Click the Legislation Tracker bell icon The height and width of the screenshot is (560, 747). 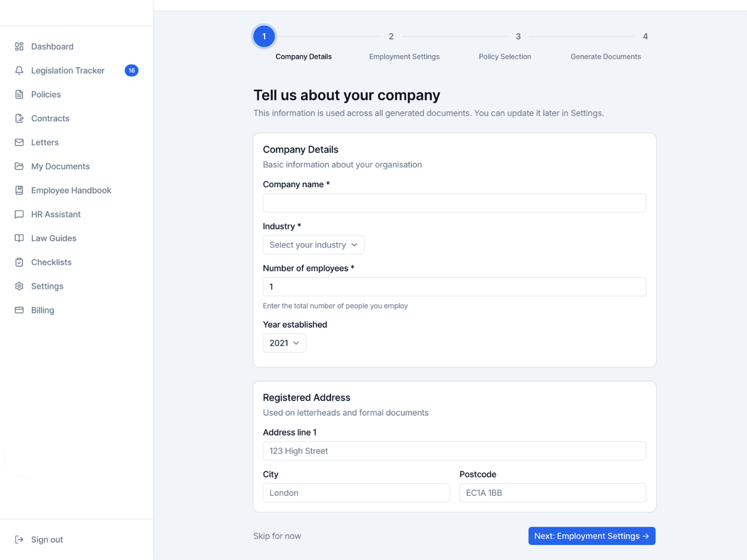point(19,71)
